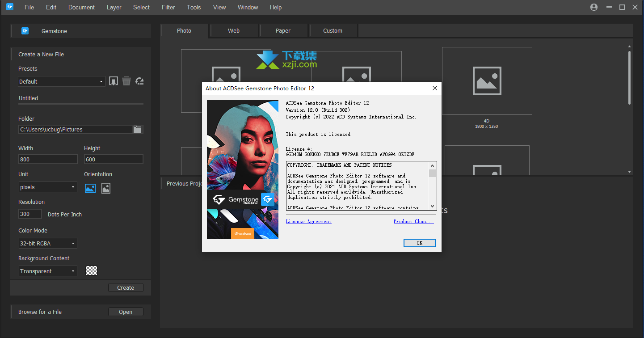Switch to the Custom templates tab

pos(333,31)
